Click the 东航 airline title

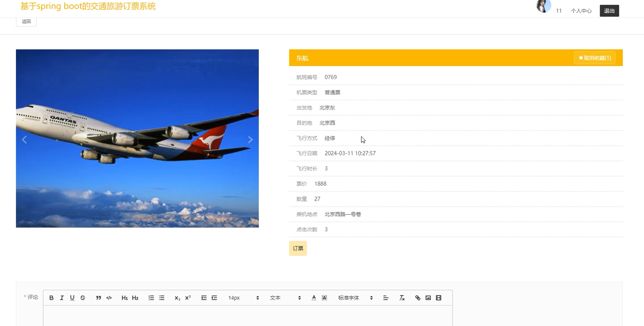(x=302, y=58)
